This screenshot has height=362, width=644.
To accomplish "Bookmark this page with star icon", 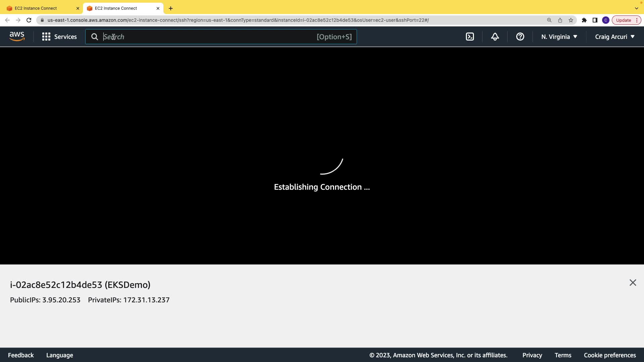I will coord(571,20).
